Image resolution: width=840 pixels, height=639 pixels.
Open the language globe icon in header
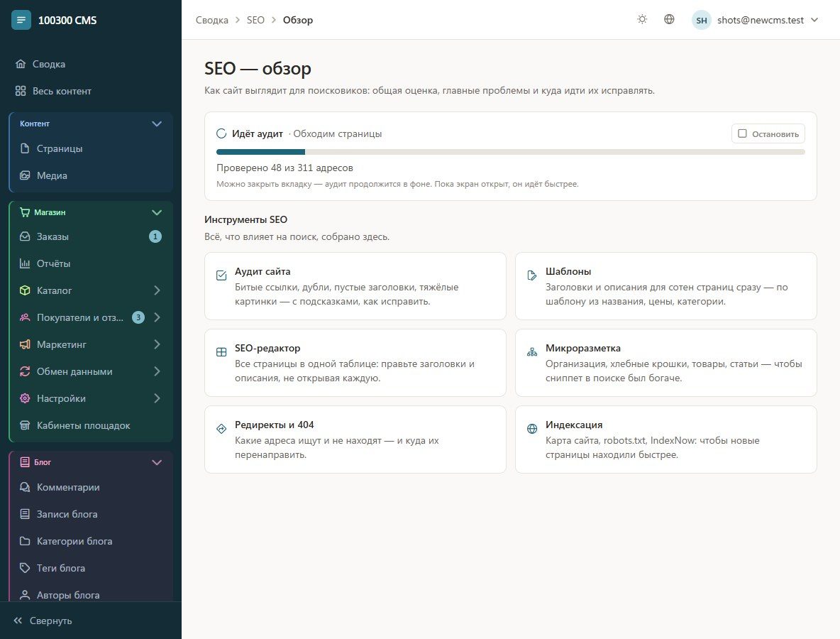click(669, 20)
